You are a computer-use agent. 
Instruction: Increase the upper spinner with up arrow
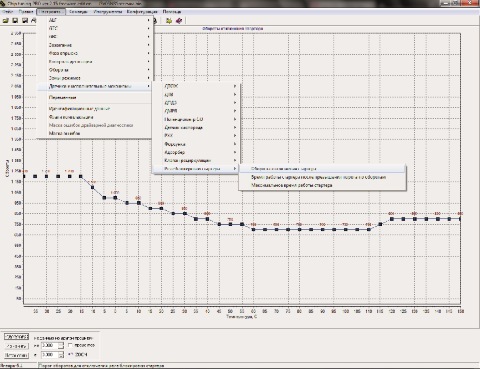[61, 344]
